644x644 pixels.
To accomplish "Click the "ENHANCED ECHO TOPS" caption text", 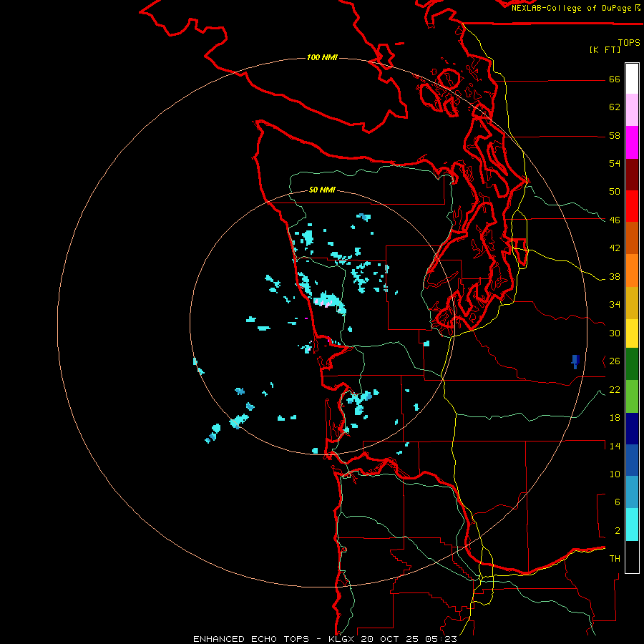I will tap(250, 639).
